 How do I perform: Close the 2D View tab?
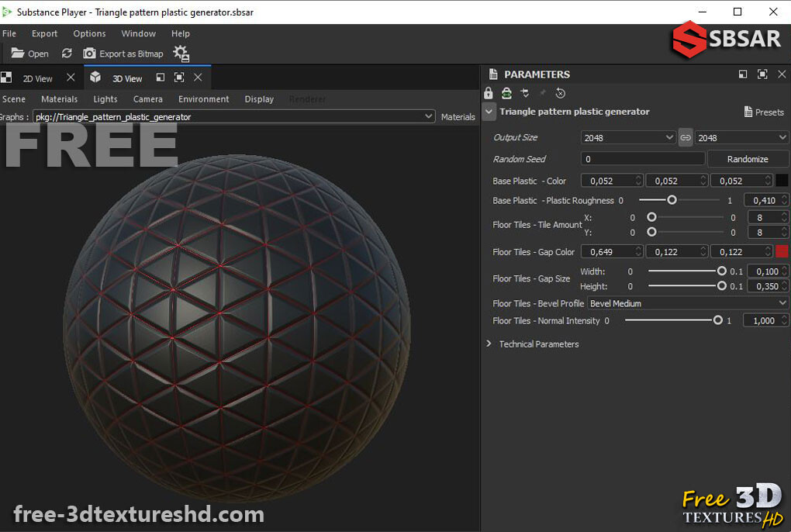(x=71, y=77)
